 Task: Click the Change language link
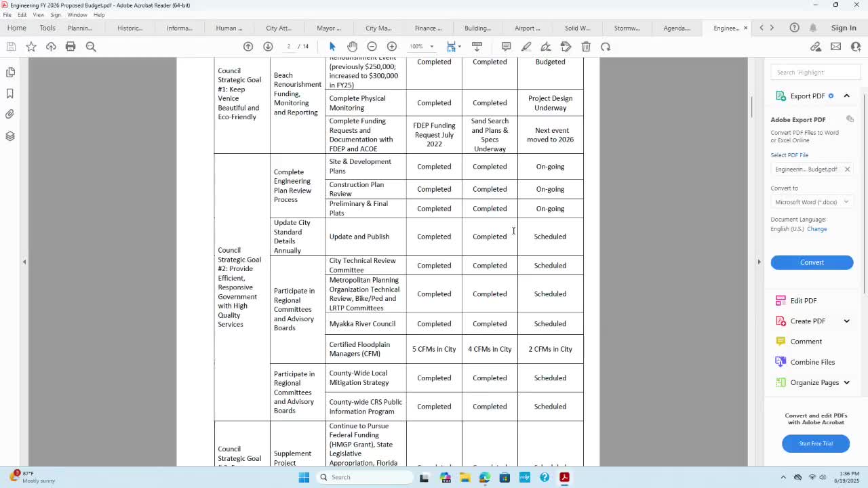click(816, 229)
